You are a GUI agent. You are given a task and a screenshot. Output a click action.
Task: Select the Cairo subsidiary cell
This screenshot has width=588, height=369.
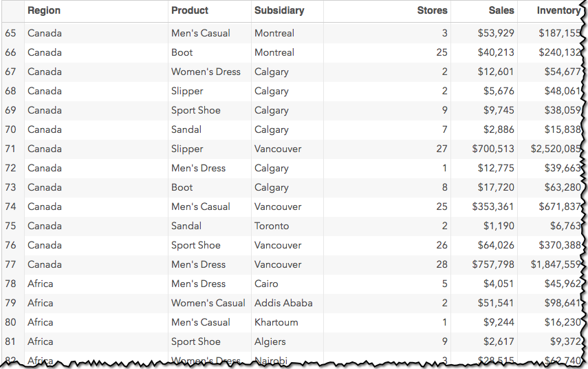tap(266, 284)
